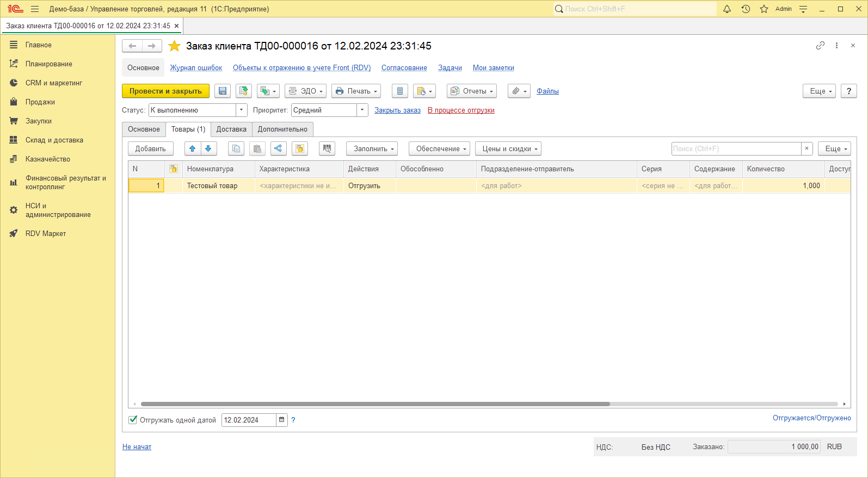Toggle 'Отгружать одной датой' checkbox
This screenshot has height=478, width=868.
[x=133, y=420]
